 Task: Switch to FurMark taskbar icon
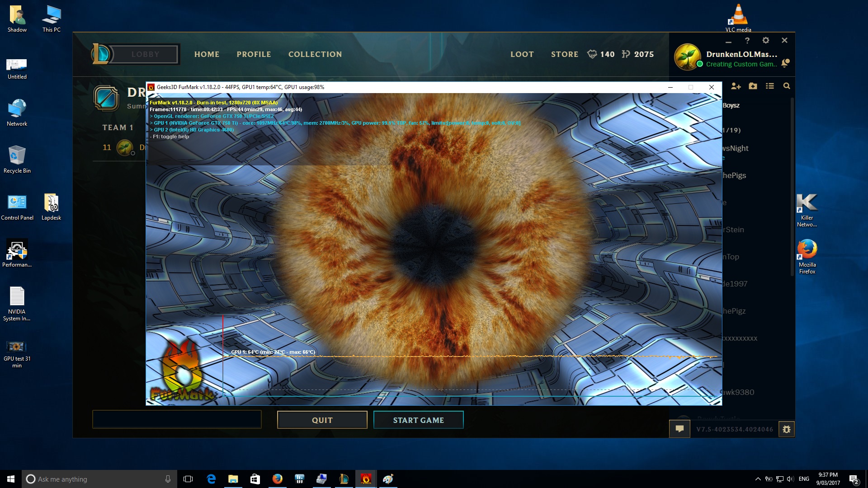pyautogui.click(x=366, y=479)
